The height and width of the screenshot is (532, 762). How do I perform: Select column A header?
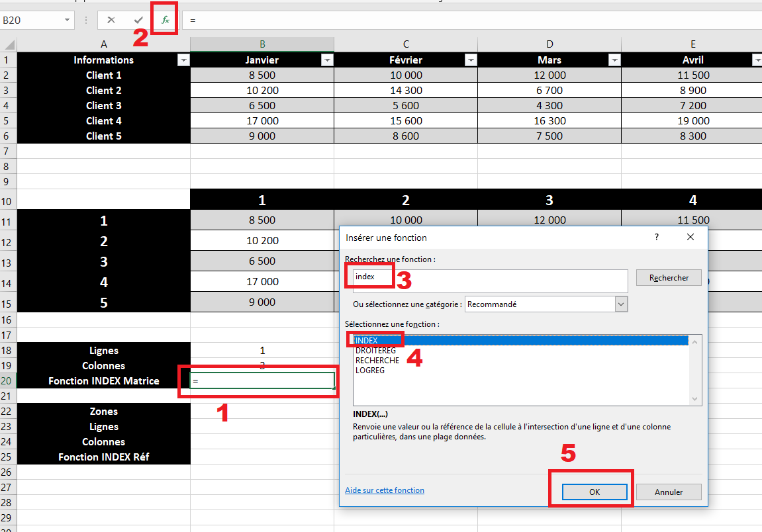pos(103,44)
